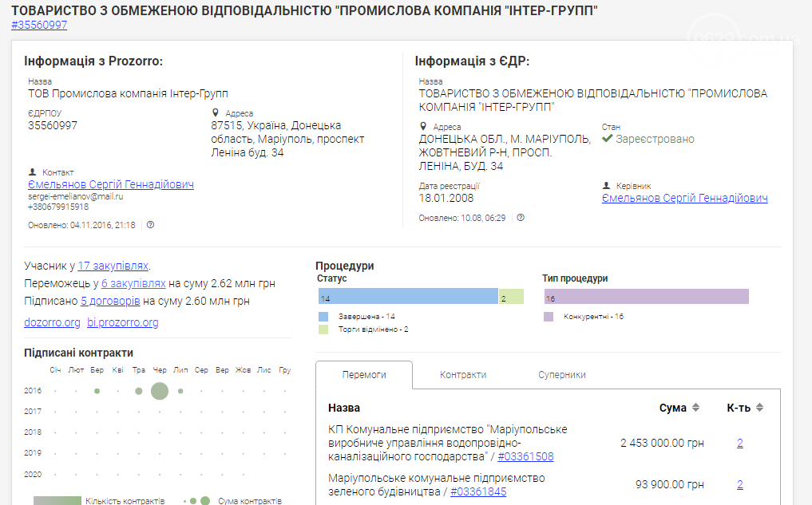The height and width of the screenshot is (505, 812).
Task: Switch to the Суперники tab
Action: tap(562, 375)
